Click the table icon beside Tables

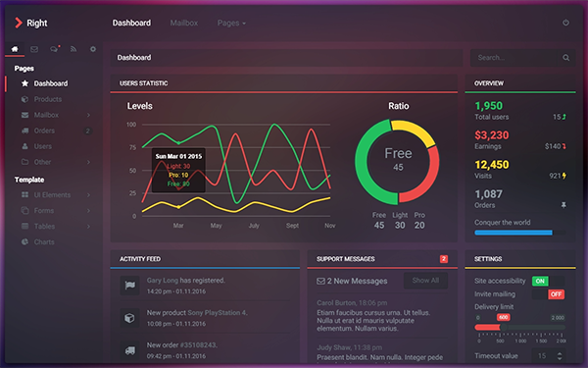click(x=24, y=226)
